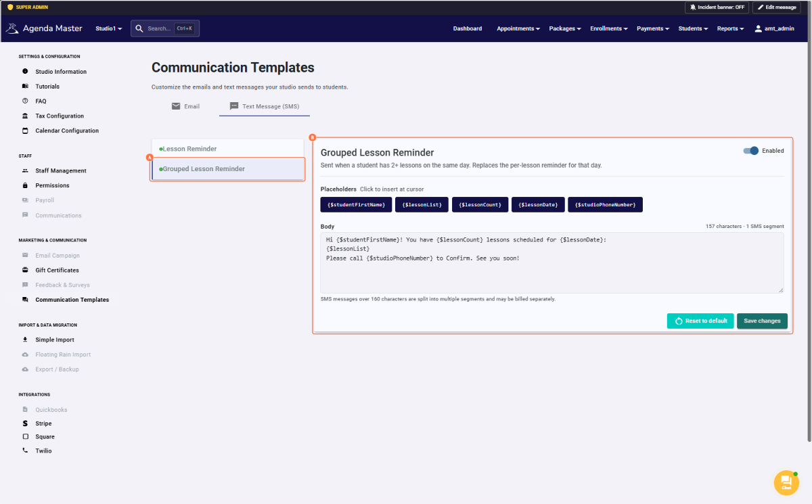The height and width of the screenshot is (504, 812).
Task: Expand the Students menu
Action: point(693,28)
